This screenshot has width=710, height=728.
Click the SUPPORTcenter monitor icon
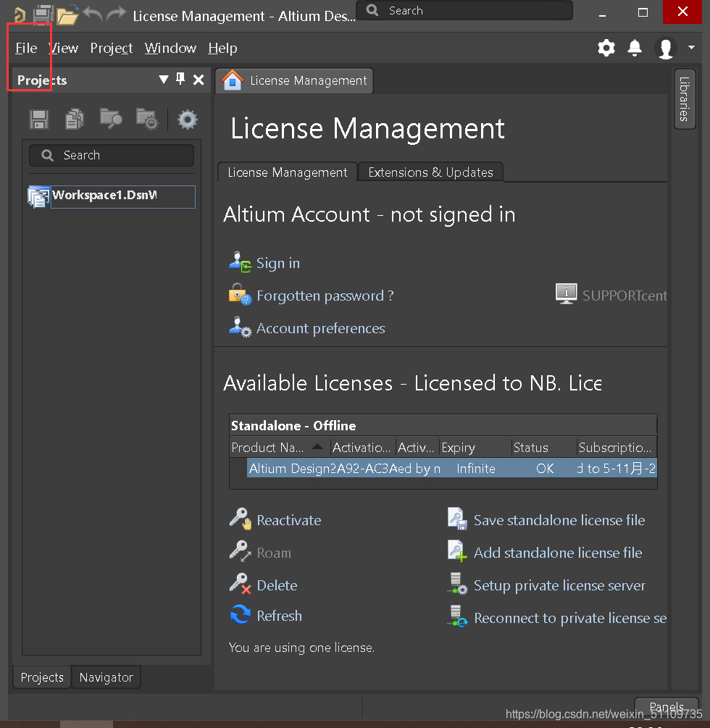pyautogui.click(x=567, y=294)
